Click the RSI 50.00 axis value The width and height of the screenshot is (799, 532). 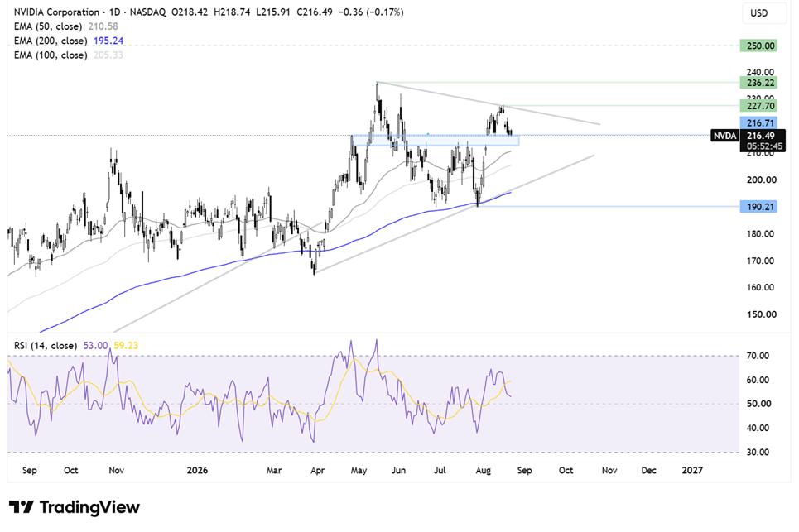(758, 404)
